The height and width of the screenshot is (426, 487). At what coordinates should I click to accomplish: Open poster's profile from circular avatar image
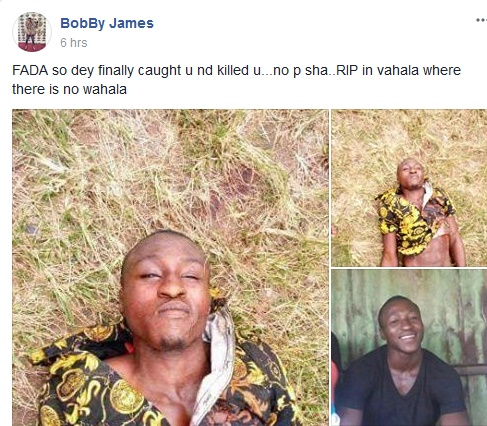point(32,32)
